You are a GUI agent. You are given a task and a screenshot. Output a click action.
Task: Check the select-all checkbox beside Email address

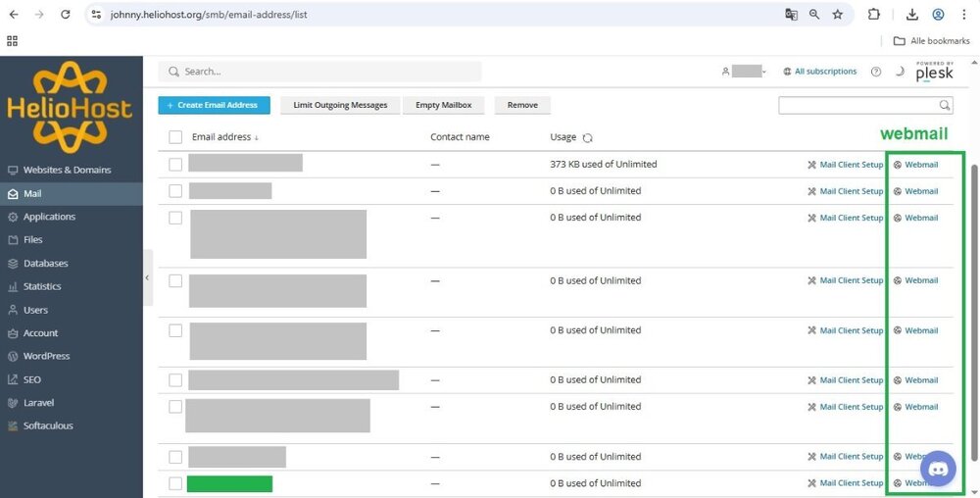[175, 137]
